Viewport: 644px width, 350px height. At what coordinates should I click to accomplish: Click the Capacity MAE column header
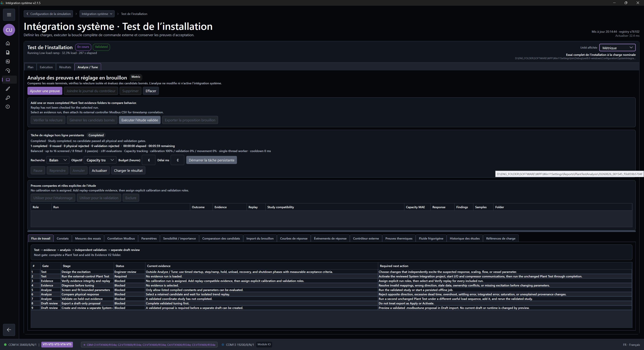[x=417, y=207]
